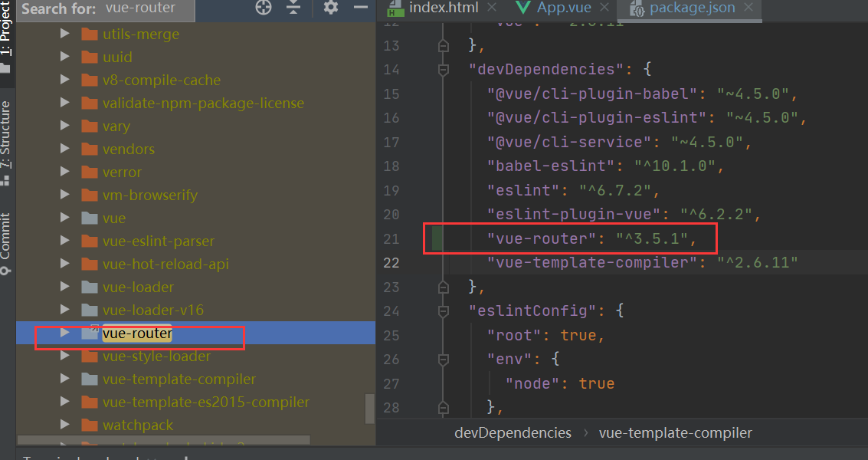
Task: Expand the vue-eslint-parser folder arrow
Action: [x=65, y=241]
